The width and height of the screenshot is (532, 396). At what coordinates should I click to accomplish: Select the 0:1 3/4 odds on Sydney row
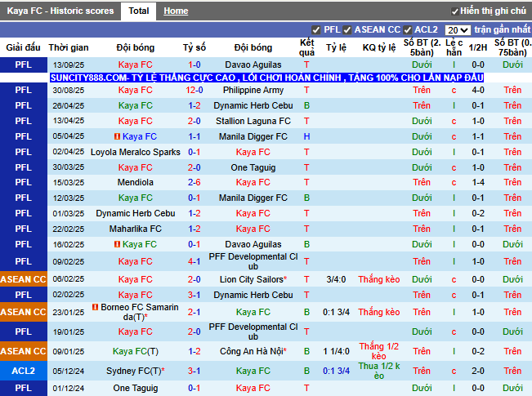pos(336,371)
